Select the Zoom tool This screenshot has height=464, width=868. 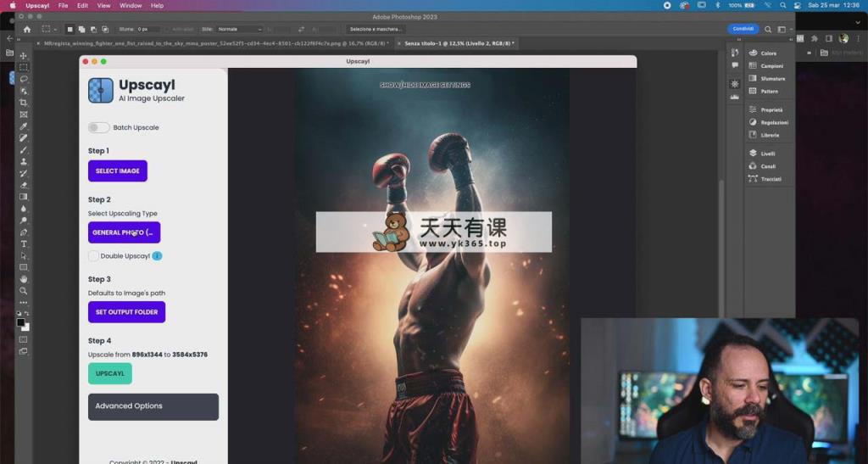click(23, 291)
